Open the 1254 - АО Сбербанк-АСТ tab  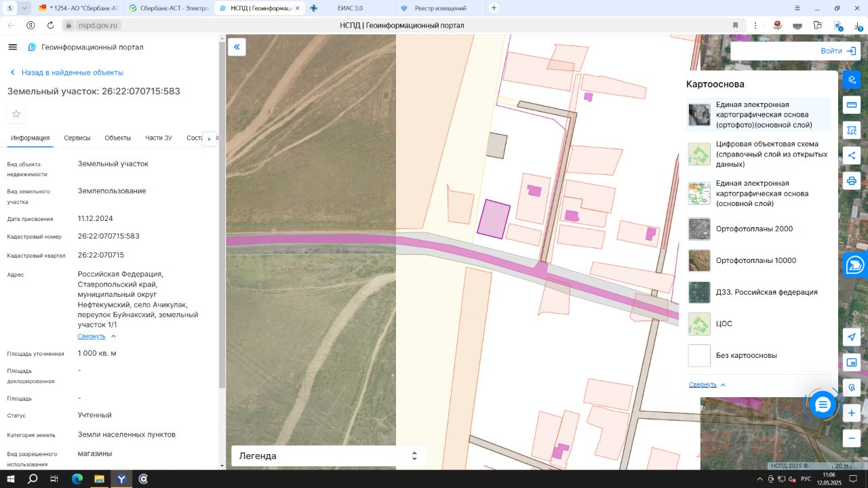[78, 8]
